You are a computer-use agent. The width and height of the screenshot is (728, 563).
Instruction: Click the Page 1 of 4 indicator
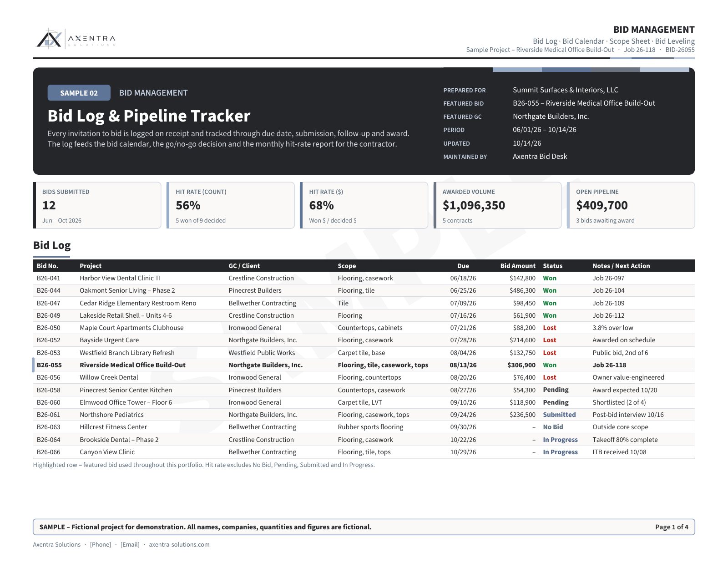(x=672, y=527)
